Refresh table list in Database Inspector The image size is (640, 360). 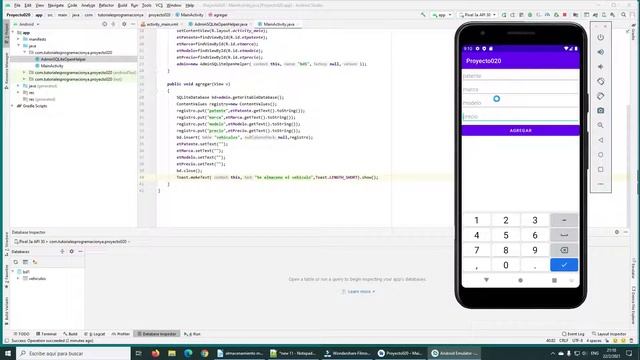coord(16,262)
